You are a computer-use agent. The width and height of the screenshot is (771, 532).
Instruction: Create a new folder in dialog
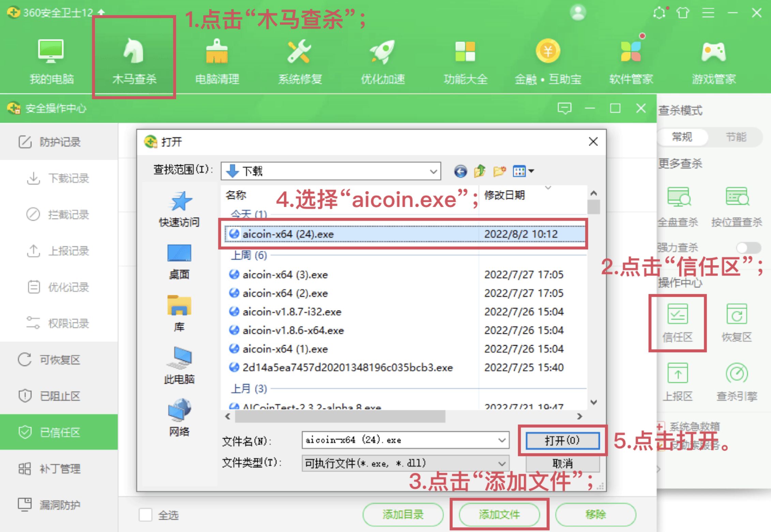pos(500,171)
